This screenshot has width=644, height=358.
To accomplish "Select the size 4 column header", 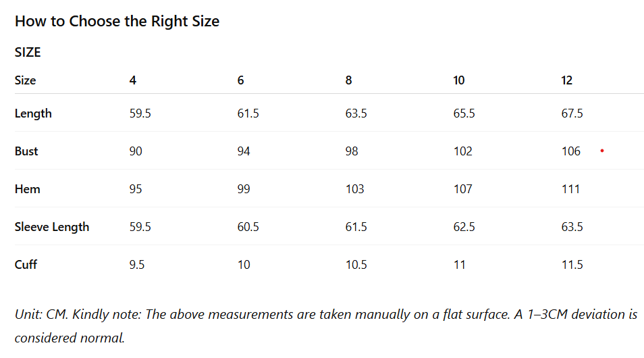I will click(133, 80).
